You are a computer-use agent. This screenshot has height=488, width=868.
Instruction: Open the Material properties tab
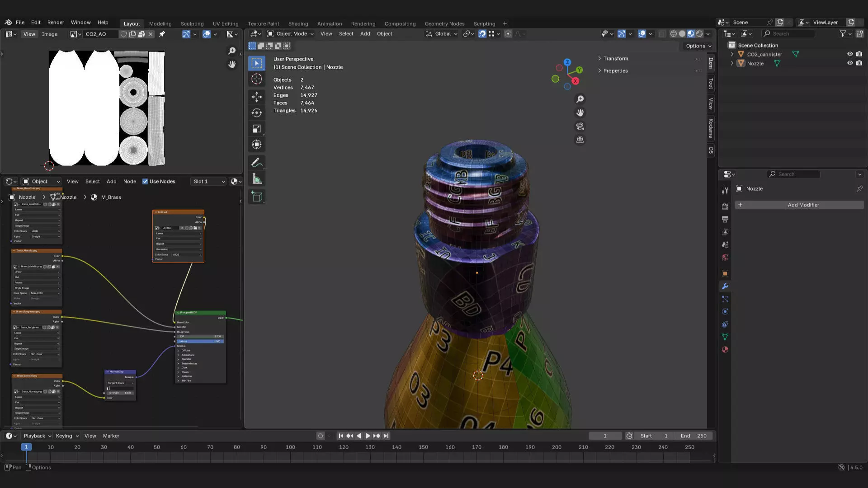[725, 350]
